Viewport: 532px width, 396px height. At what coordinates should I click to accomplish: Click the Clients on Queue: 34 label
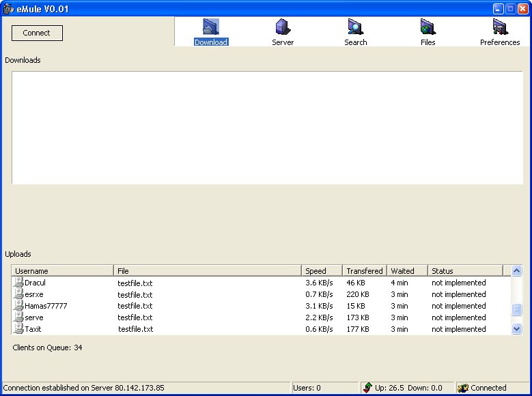pos(47,348)
